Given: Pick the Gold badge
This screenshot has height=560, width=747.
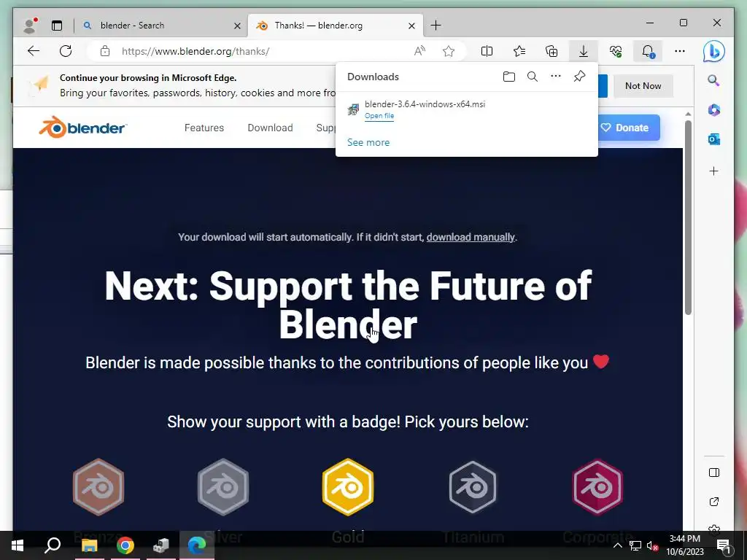Looking at the screenshot, I should (348, 486).
